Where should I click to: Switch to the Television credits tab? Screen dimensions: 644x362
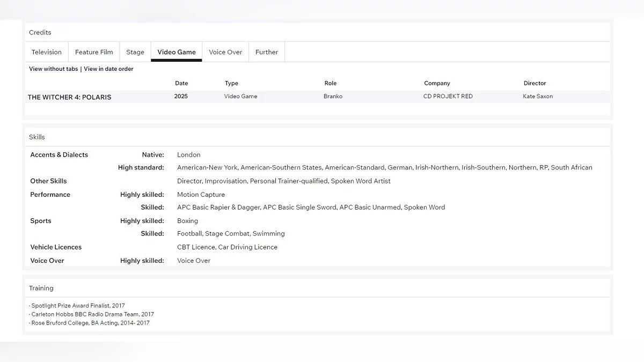tap(46, 52)
